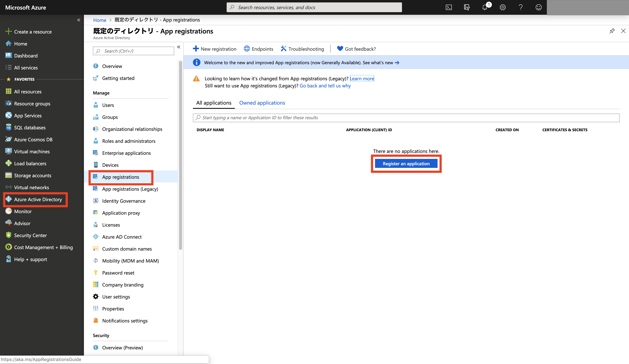Click the Got feedback heart icon
The image size is (629, 364).
(x=340, y=49)
